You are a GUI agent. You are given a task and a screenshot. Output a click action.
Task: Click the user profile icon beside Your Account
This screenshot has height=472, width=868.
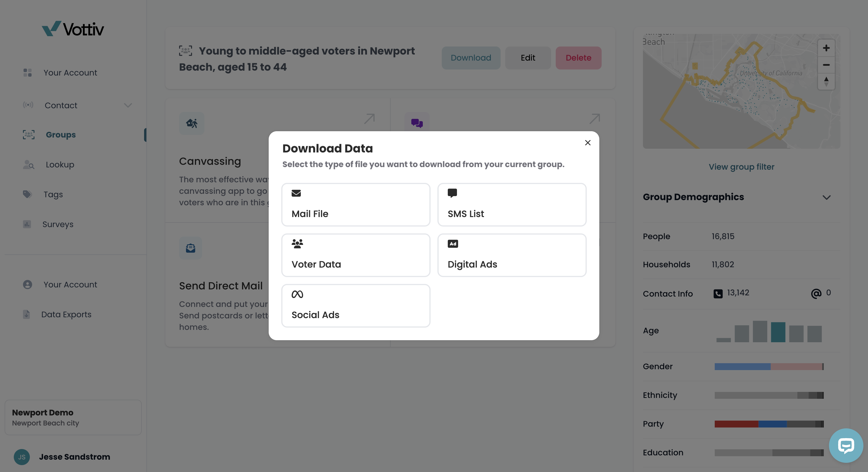[28, 285]
